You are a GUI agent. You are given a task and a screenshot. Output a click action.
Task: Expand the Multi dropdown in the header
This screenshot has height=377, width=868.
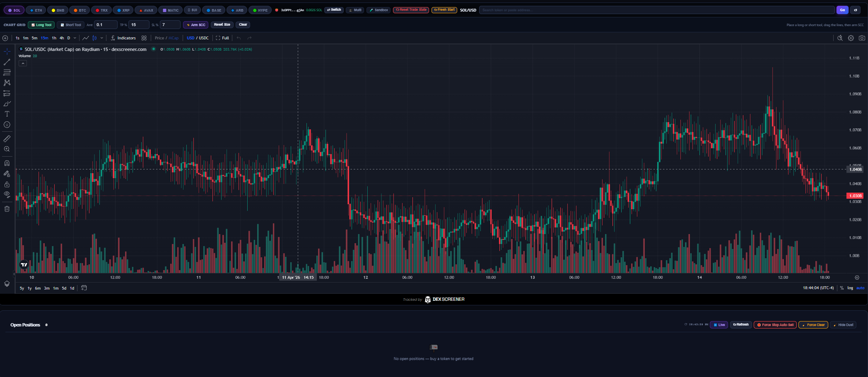[x=355, y=10]
